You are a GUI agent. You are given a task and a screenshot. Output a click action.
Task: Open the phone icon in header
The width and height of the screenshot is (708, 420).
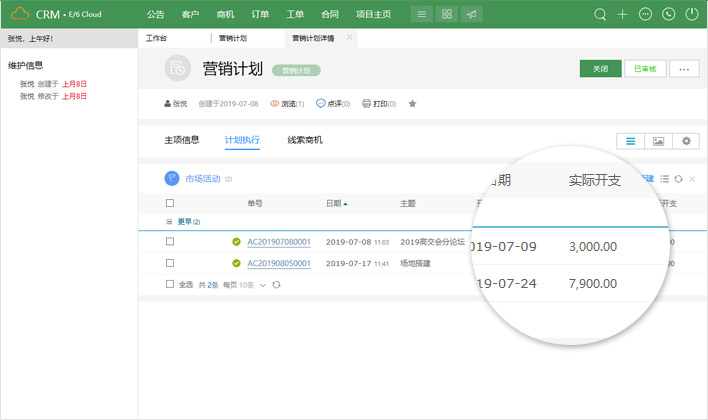(x=669, y=14)
